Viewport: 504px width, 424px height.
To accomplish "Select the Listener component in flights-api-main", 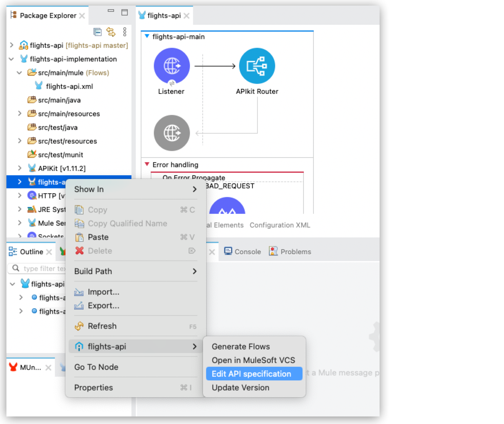I will pos(171,66).
